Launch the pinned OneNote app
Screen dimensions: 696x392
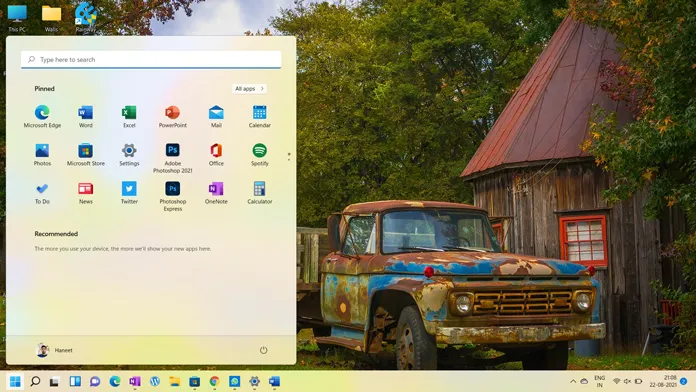click(216, 193)
